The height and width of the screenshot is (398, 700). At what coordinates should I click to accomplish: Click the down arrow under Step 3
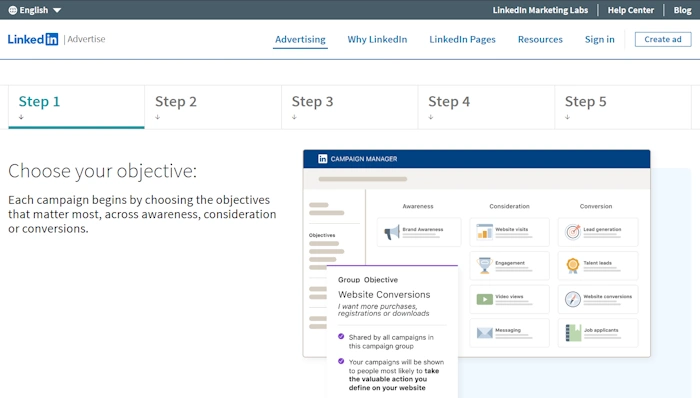coord(294,117)
